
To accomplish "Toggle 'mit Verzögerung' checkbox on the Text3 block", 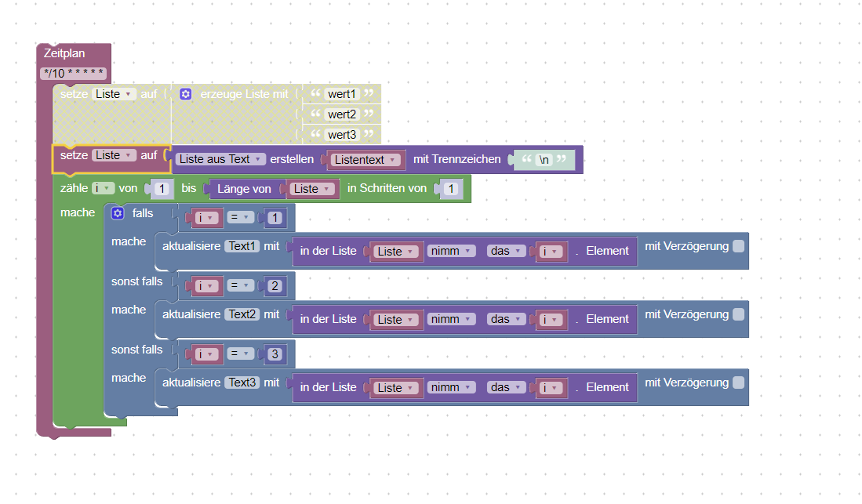I will point(739,383).
